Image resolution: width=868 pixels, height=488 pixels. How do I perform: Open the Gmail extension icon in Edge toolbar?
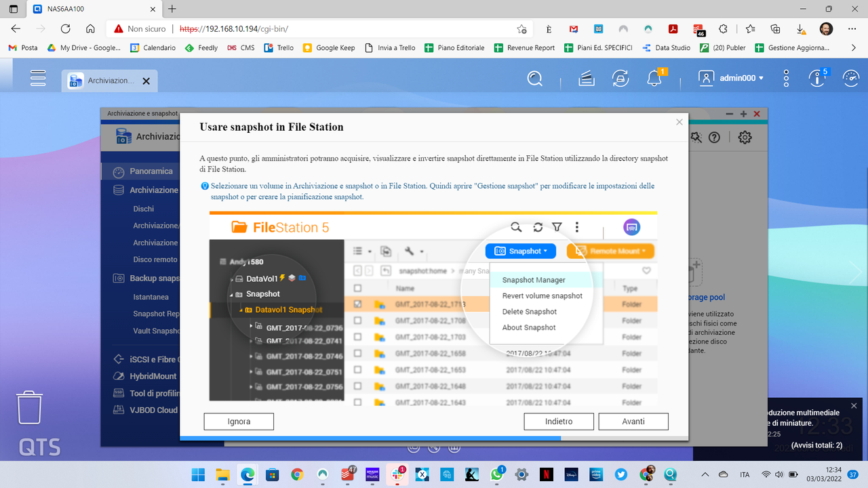pyautogui.click(x=573, y=29)
